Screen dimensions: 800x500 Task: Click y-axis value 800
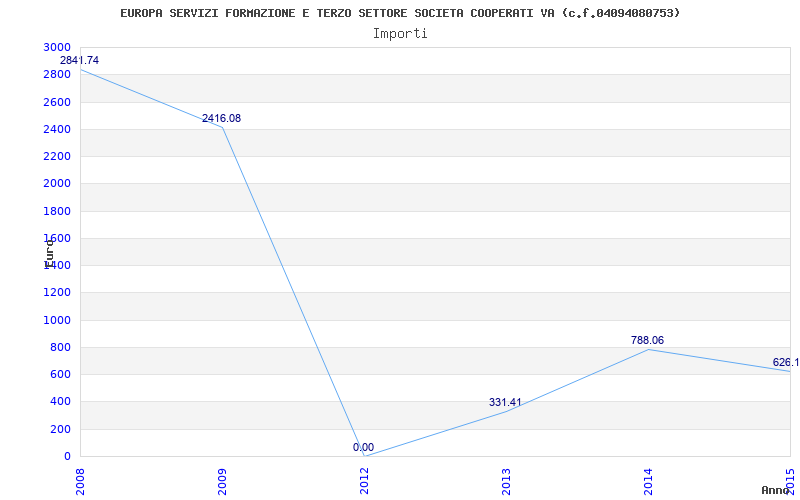pos(61,347)
